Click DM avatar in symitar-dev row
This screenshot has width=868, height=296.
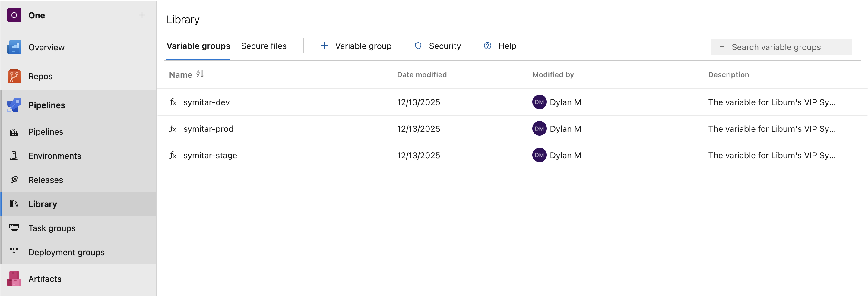[540, 102]
